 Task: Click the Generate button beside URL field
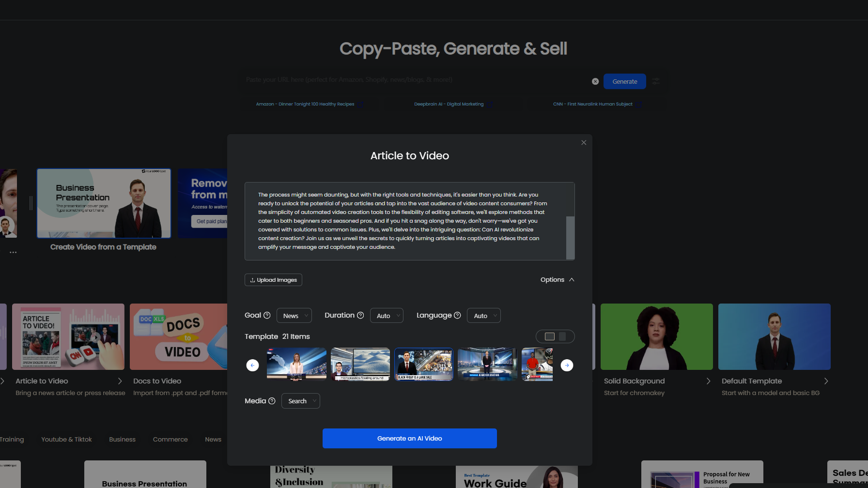coord(625,81)
